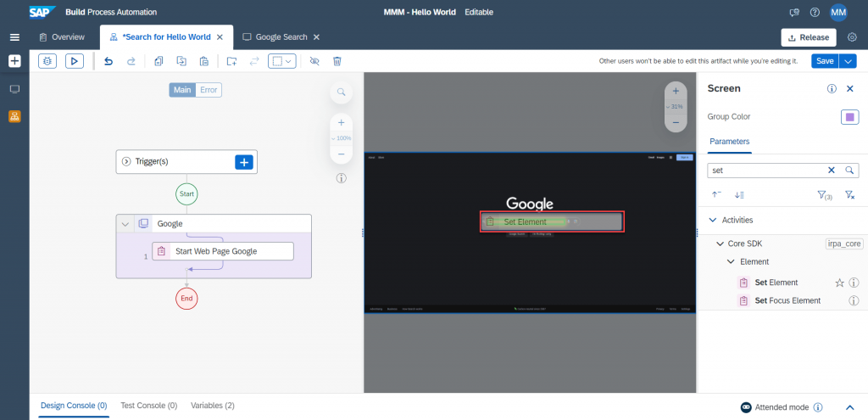
Task: Open the Screen panel info icon
Action: click(x=832, y=88)
